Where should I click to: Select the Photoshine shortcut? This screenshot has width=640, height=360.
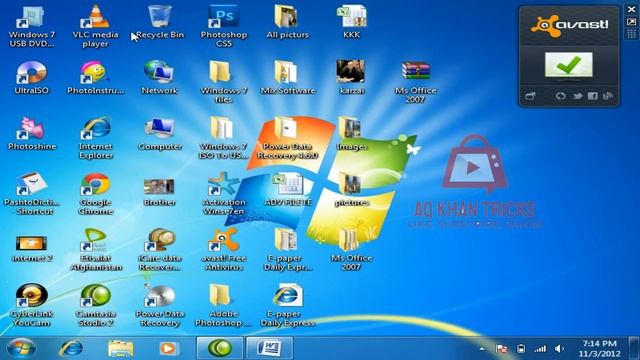pyautogui.click(x=32, y=133)
